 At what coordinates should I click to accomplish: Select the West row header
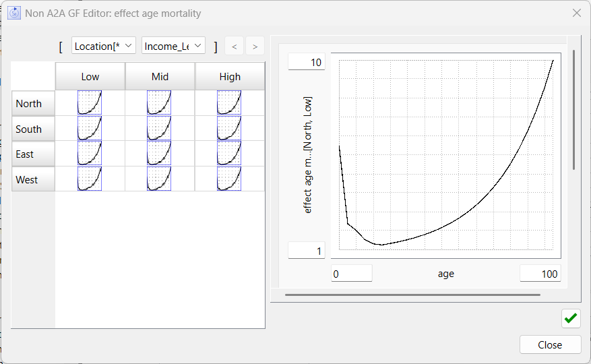click(33, 179)
